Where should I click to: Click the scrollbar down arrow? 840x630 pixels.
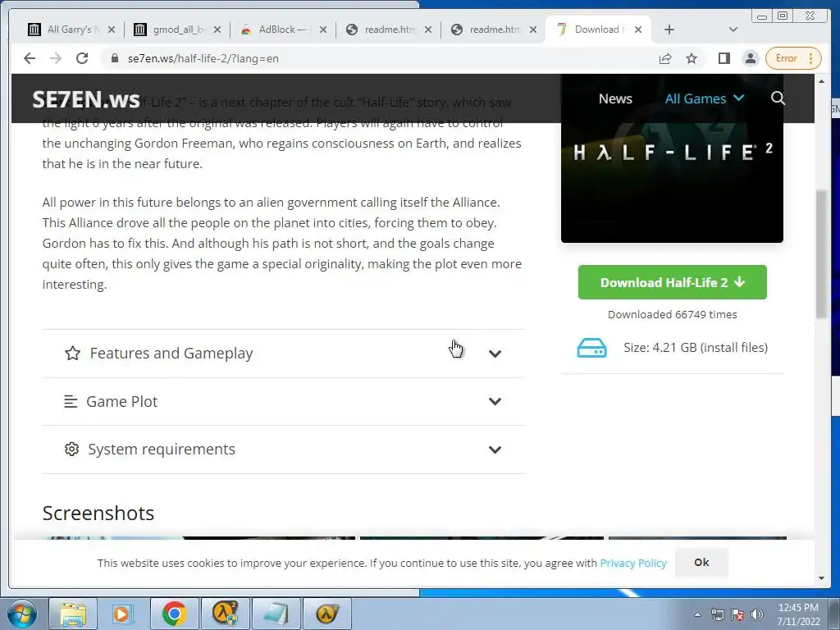821,578
